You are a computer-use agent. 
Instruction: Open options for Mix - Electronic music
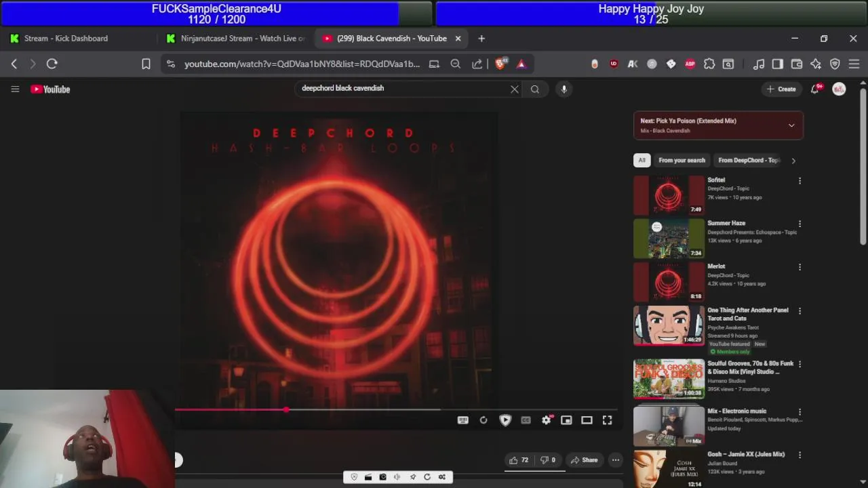(x=800, y=411)
